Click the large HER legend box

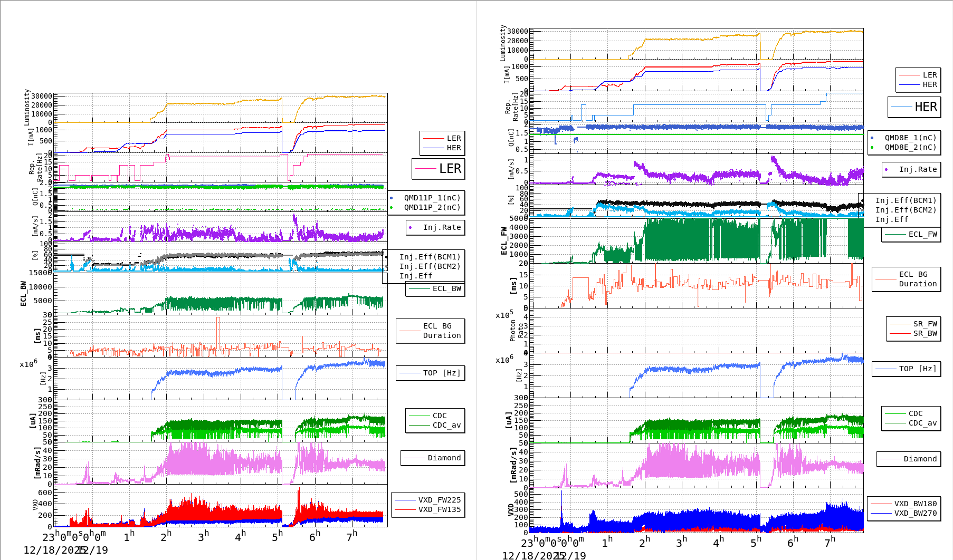(914, 107)
